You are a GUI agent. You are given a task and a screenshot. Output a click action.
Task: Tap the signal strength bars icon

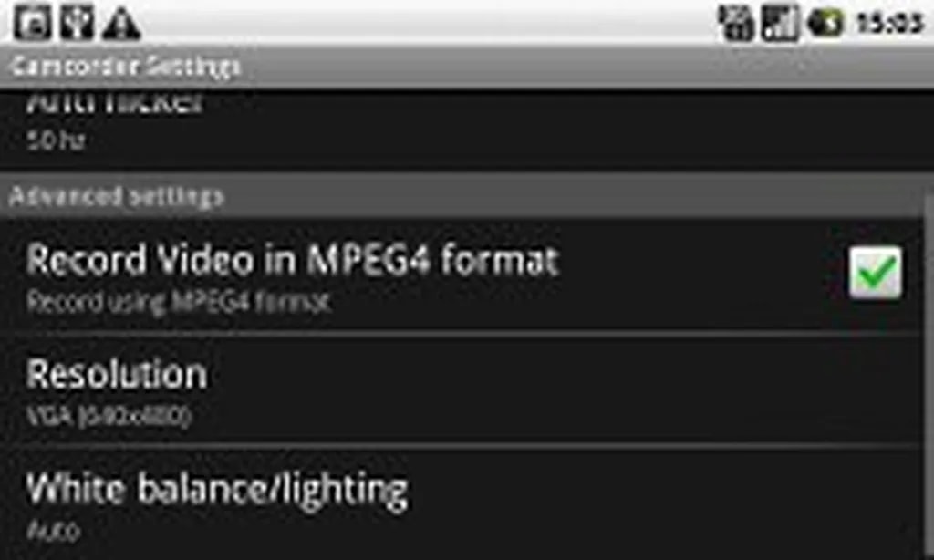click(780, 23)
